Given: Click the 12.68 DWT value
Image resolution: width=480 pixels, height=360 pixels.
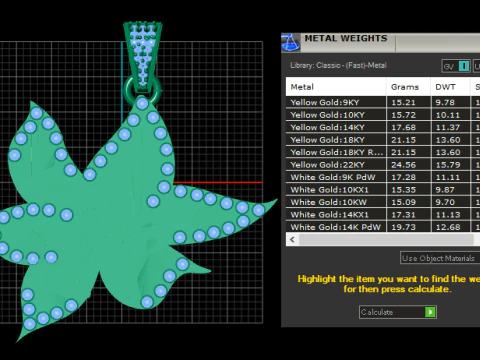Looking at the screenshot, I should coord(448,227).
